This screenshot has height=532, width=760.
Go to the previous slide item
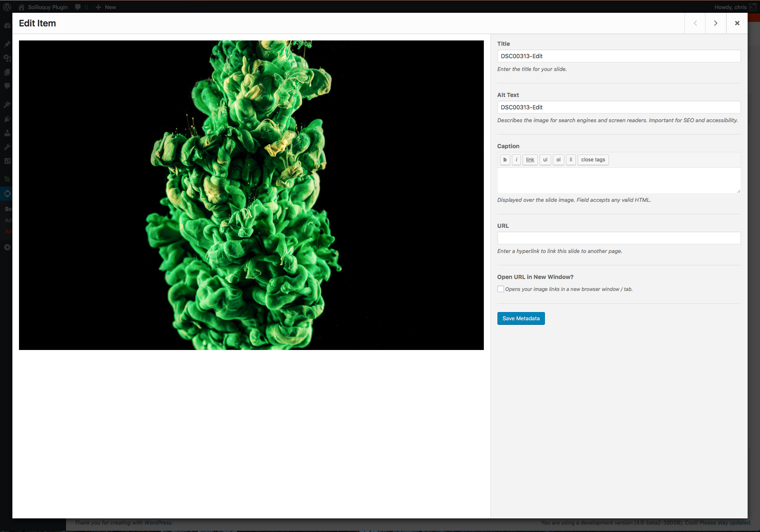[695, 23]
